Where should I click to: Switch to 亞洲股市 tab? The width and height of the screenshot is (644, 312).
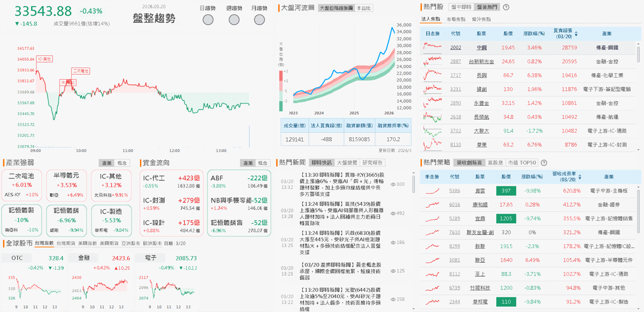[x=131, y=244]
